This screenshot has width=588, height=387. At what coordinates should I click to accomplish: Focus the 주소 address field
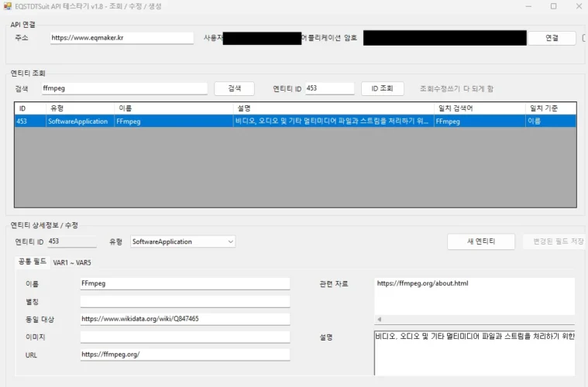(x=122, y=38)
